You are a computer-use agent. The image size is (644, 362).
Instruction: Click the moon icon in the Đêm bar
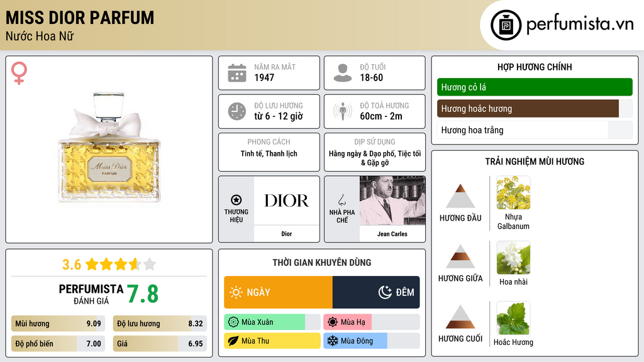coord(385,292)
